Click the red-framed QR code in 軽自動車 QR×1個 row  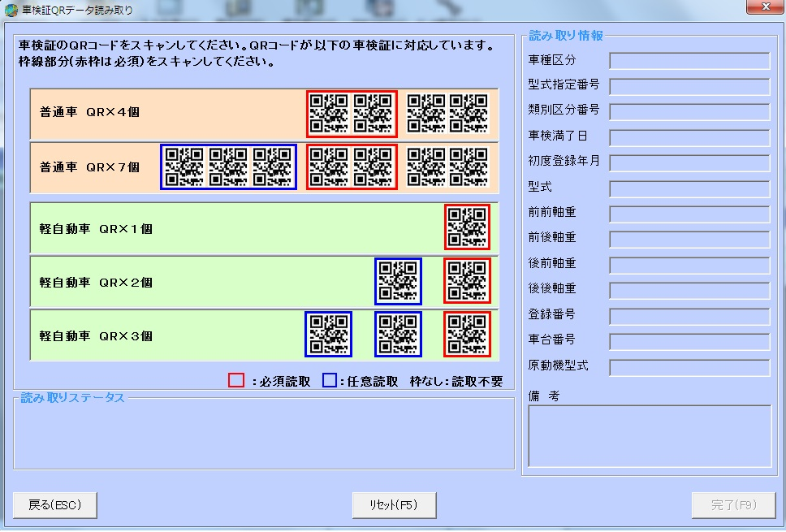467,227
